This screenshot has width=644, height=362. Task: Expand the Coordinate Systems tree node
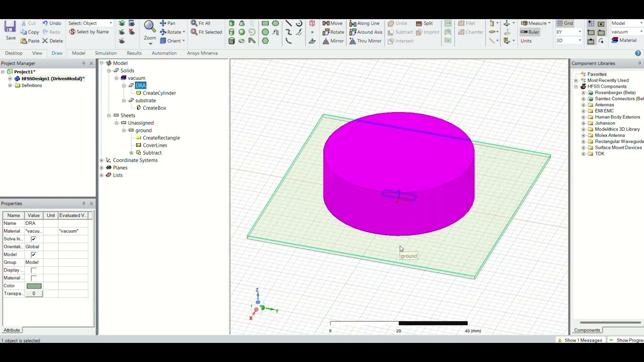point(102,160)
